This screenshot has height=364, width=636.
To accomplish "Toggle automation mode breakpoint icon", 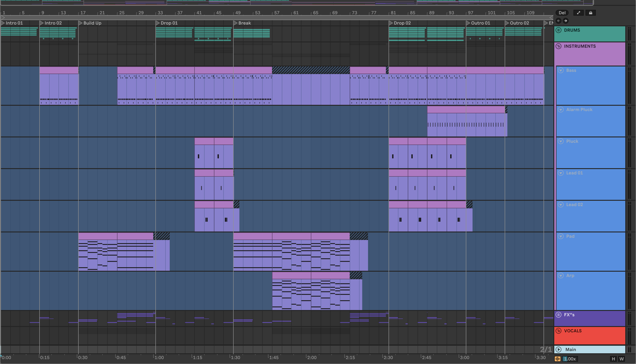I will (578, 13).
